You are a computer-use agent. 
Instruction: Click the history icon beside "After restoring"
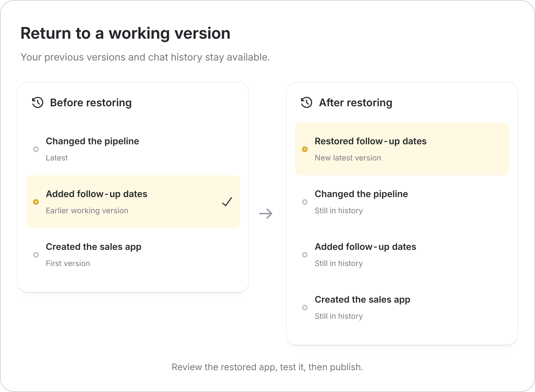307,102
